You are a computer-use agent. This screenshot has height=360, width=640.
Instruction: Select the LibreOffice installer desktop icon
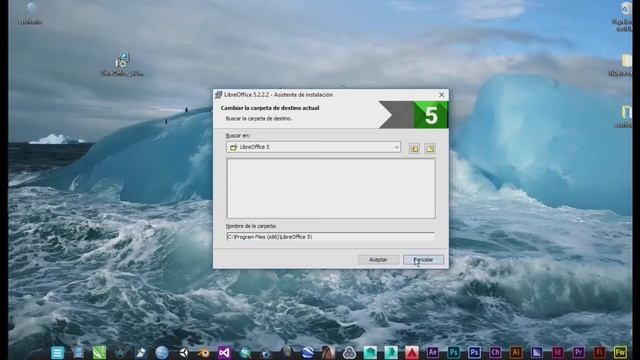pos(122,64)
